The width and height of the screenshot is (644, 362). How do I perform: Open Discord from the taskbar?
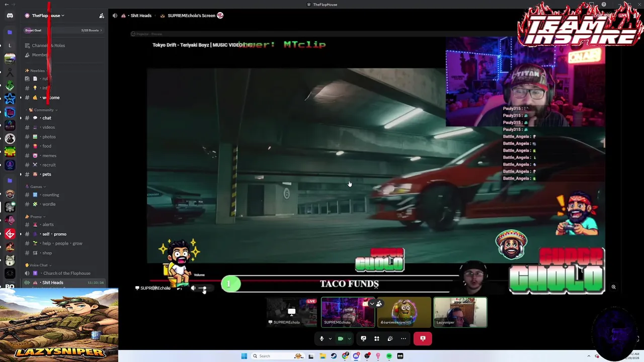(356, 356)
